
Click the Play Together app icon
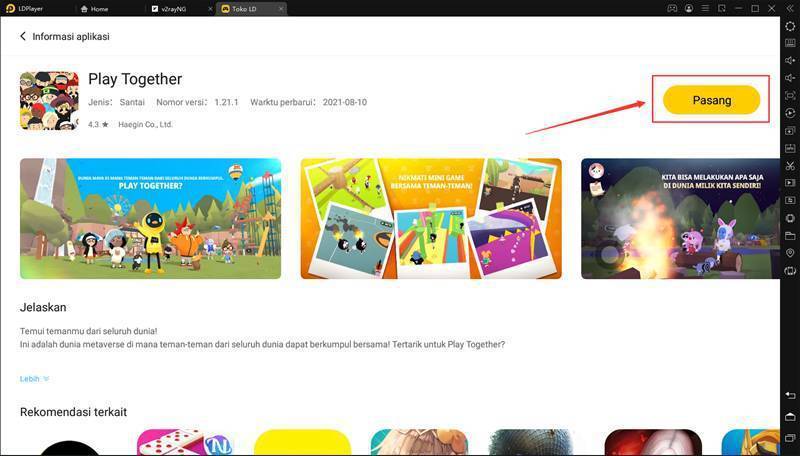(x=49, y=100)
